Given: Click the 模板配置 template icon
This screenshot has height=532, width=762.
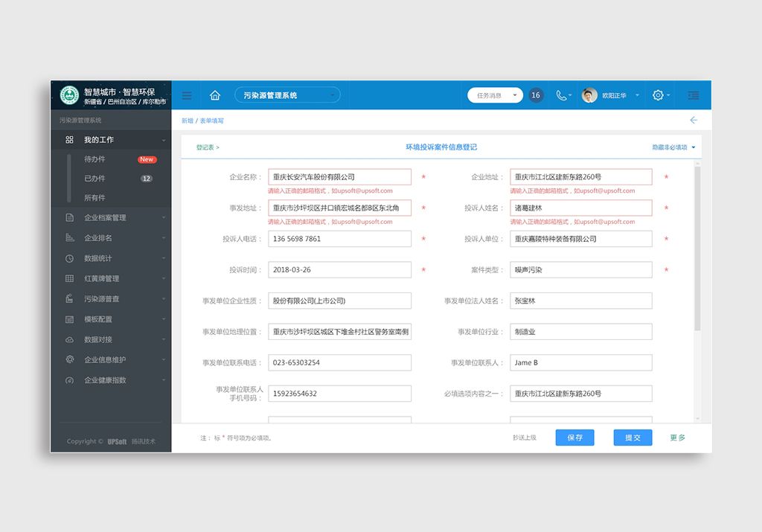Looking at the screenshot, I should point(69,319).
